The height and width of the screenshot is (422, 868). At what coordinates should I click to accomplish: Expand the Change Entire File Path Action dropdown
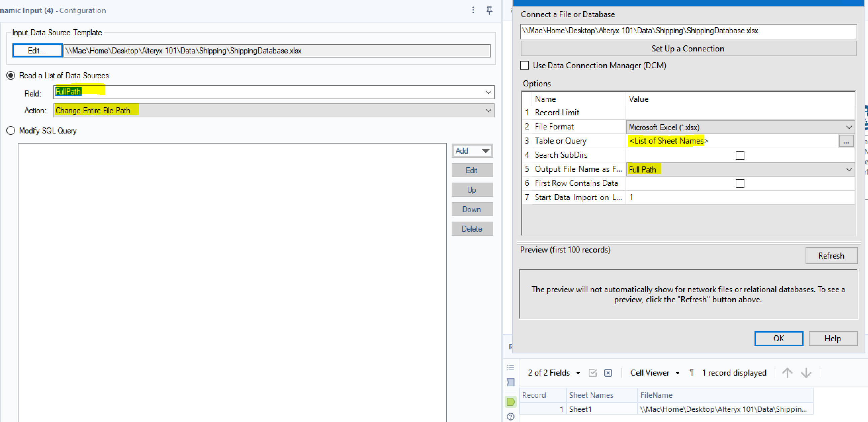(488, 110)
